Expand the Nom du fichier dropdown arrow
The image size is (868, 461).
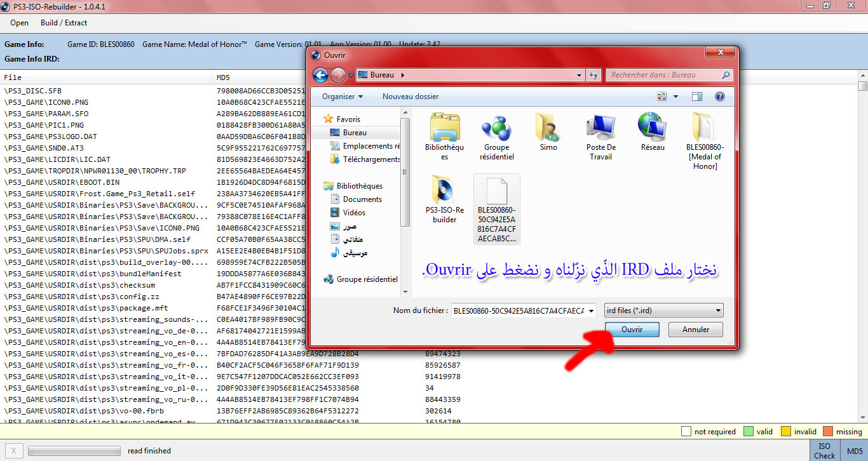[592, 311]
